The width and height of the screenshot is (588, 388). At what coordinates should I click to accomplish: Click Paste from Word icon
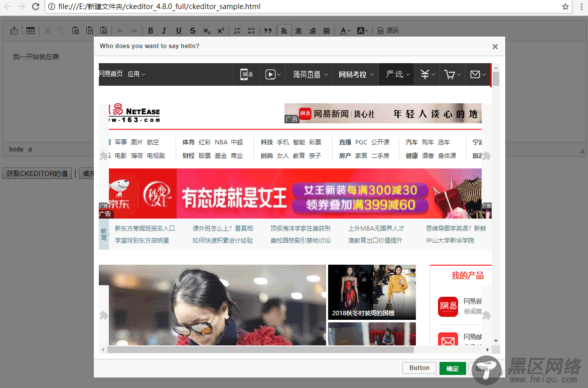(x=104, y=31)
